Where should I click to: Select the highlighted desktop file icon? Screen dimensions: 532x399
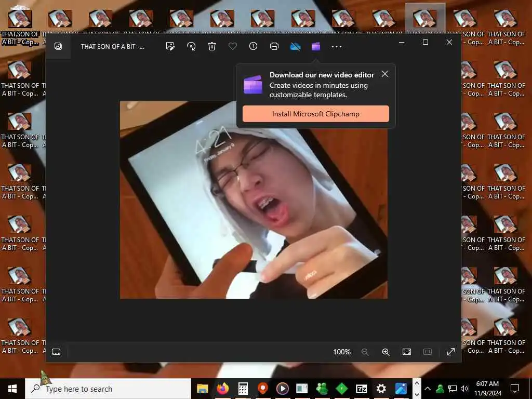(x=425, y=19)
